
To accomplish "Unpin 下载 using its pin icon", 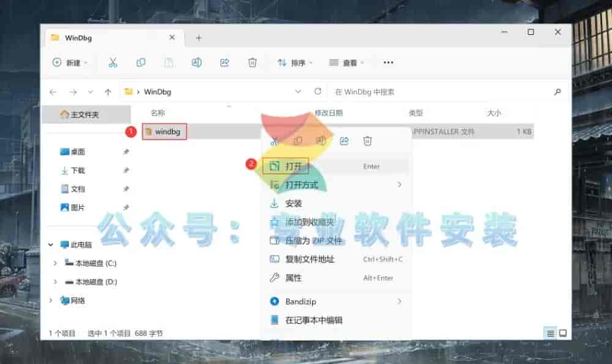I will [x=125, y=171].
